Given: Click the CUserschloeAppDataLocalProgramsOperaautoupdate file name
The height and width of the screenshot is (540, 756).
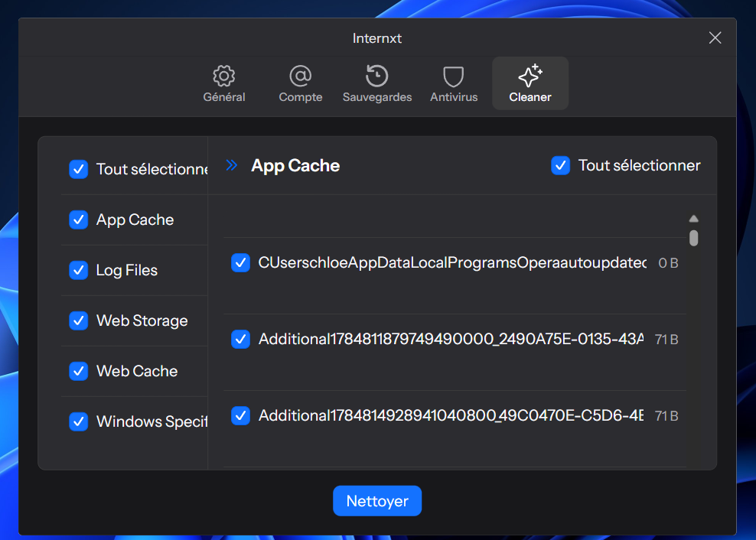Looking at the screenshot, I should [x=453, y=263].
